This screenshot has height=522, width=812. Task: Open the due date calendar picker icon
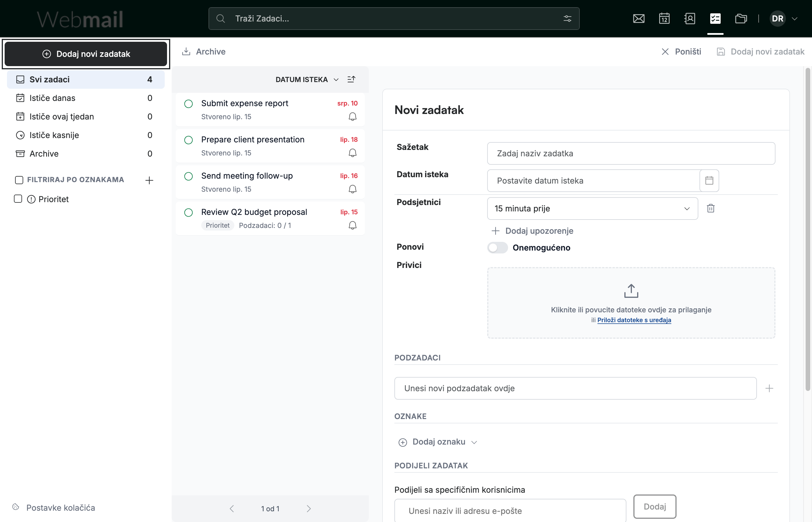click(x=709, y=180)
